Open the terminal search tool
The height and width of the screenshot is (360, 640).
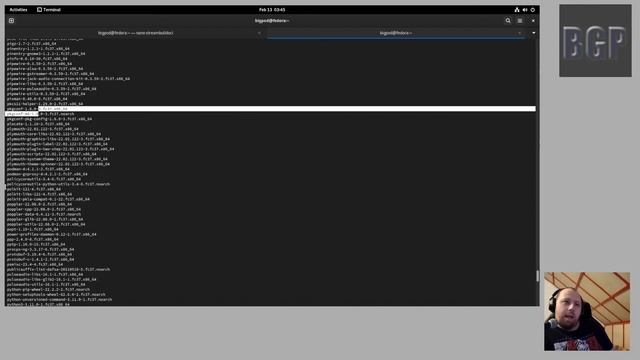(x=508, y=20)
